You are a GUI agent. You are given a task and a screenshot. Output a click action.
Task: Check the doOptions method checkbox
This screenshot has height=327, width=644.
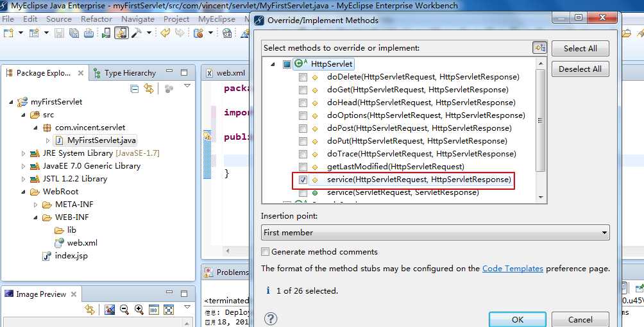tap(303, 115)
